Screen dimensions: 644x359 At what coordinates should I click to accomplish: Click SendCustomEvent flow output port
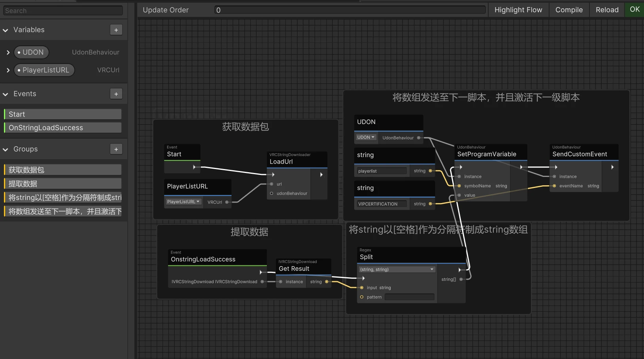click(x=612, y=167)
